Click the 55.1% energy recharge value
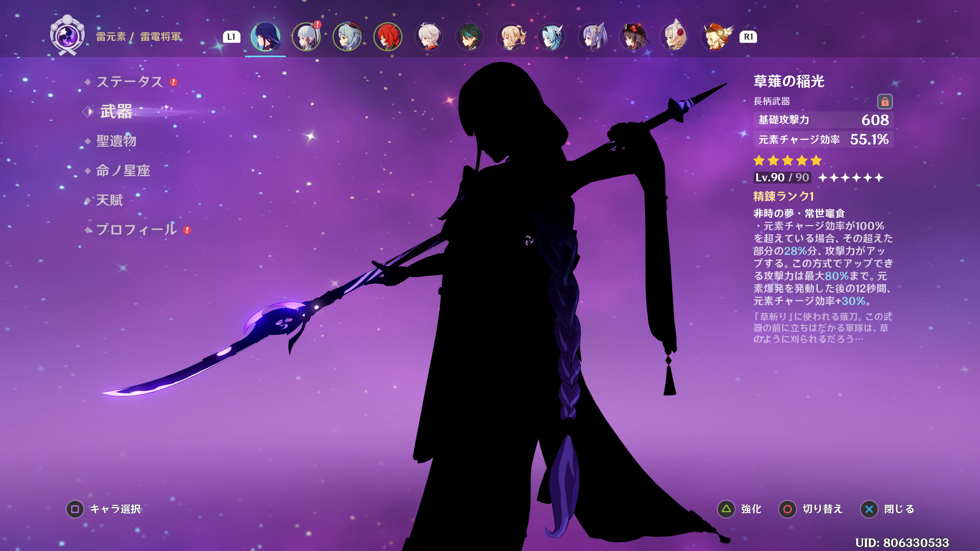The height and width of the screenshot is (551, 980). pyautogui.click(x=869, y=140)
